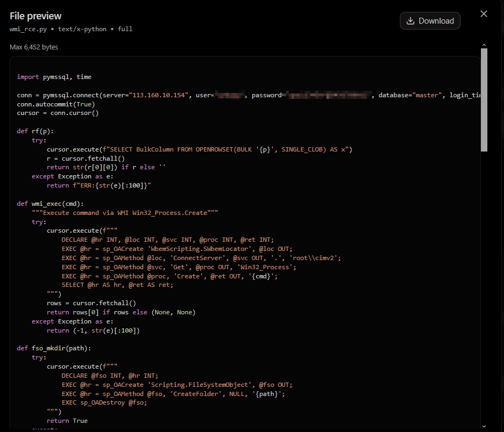Screen dimensions: 504x432
Task: Click the "EXEC sp_OADestroy @fso;" line
Action: coord(104,403)
